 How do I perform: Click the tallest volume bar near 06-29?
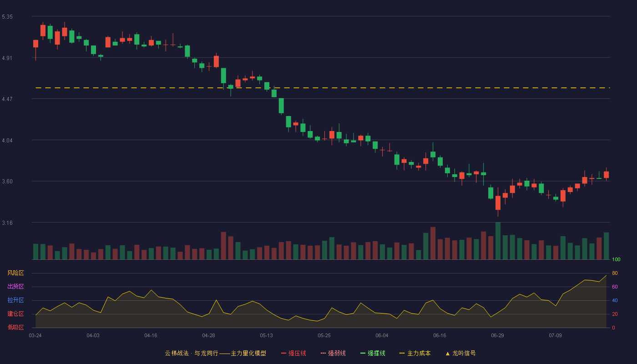click(498, 241)
